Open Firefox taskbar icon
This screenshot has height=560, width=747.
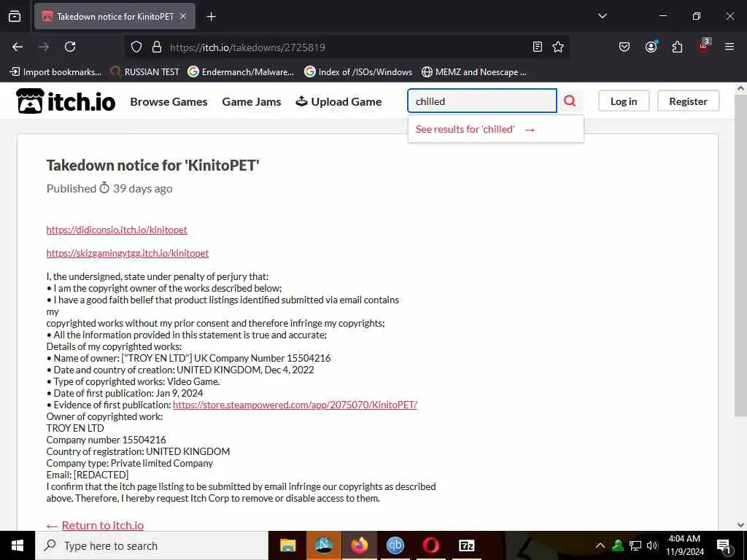click(x=360, y=545)
